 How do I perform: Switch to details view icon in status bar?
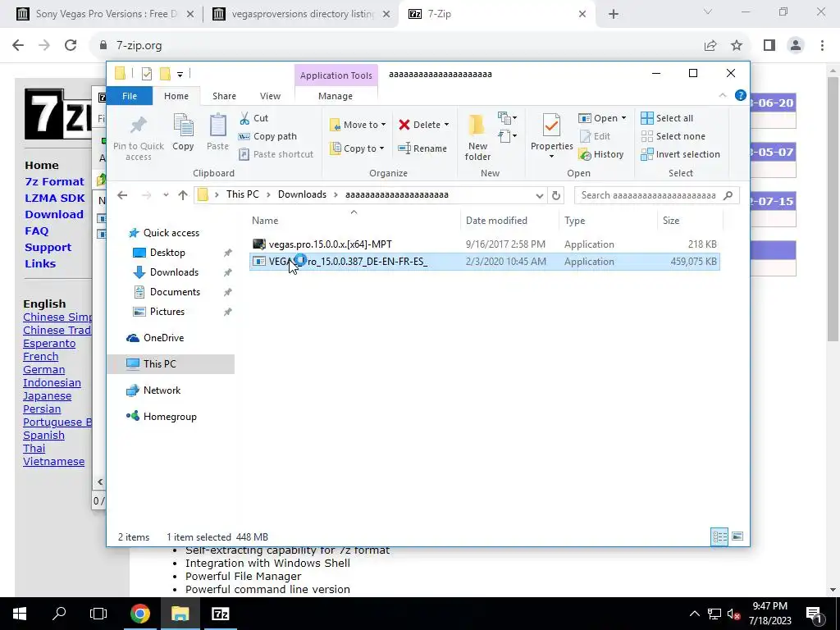[719, 536]
